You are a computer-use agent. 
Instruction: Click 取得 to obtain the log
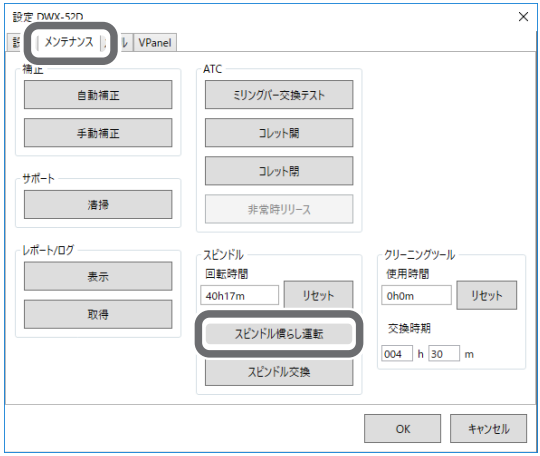tap(98, 314)
